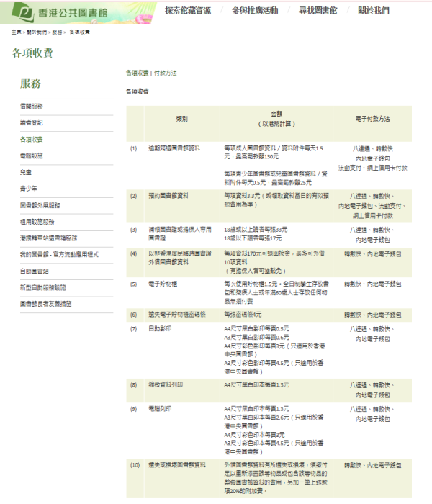Click the 服務 sidebar heading
The width and height of the screenshot is (432, 504).
30,84
